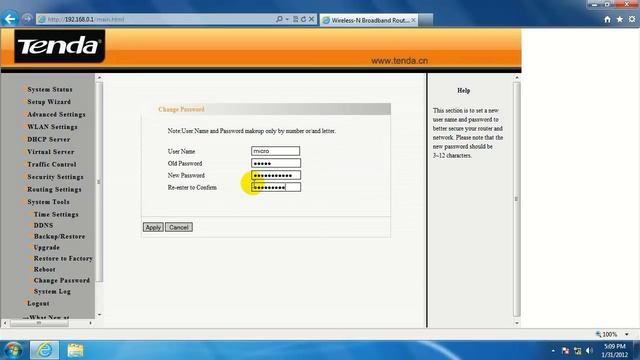The height and width of the screenshot is (360, 640).
Task: Open Setup Wizard in sidebar
Action: pos(49,102)
